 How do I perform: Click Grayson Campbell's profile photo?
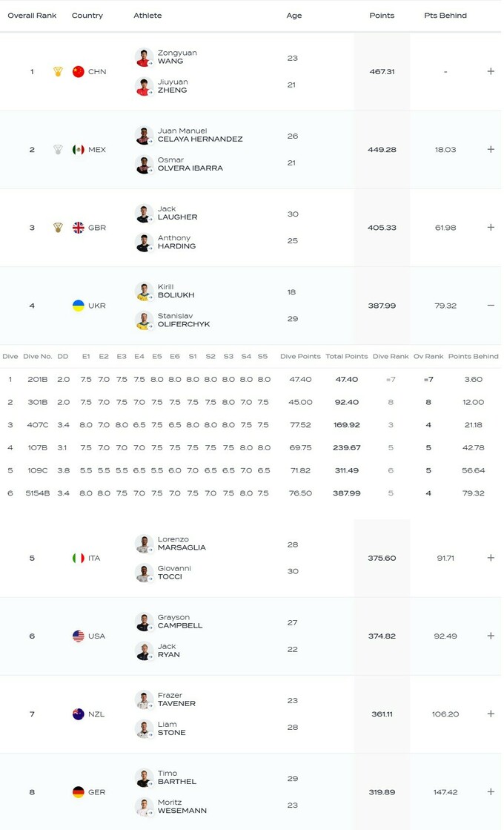pos(144,622)
